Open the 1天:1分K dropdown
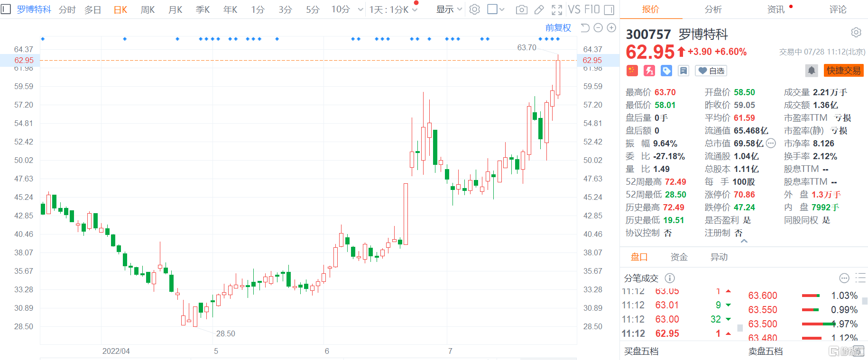This screenshot has height=360, width=868. tap(393, 9)
